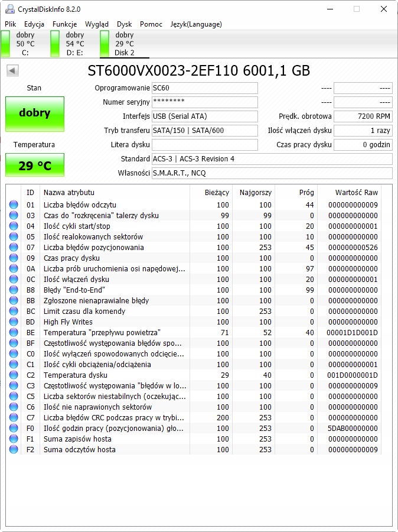
Task: Click the 'Wartość Raw' column header
Action: tap(349, 192)
